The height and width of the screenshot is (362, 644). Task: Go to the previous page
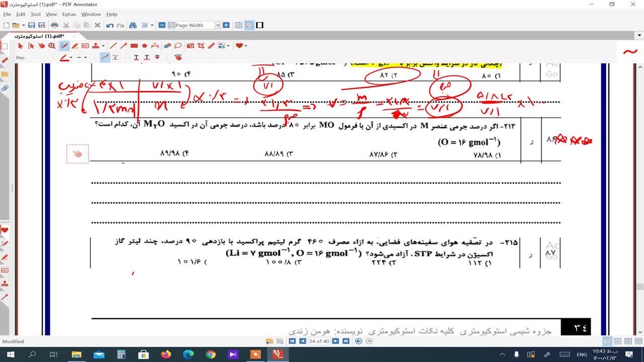click(x=302, y=341)
